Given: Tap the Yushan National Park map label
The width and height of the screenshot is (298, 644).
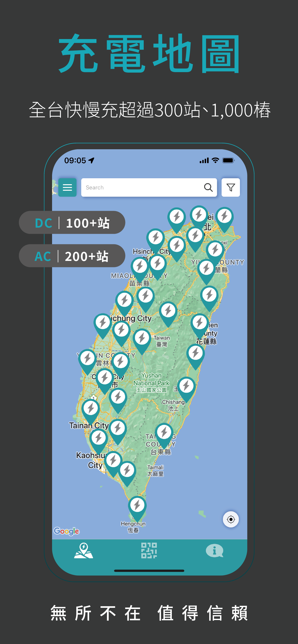Looking at the screenshot, I should [x=151, y=383].
